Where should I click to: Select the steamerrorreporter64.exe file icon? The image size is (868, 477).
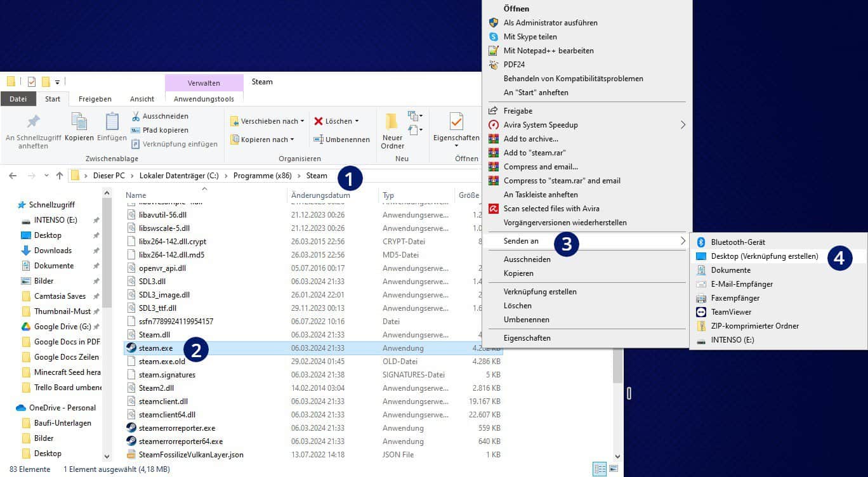131,441
